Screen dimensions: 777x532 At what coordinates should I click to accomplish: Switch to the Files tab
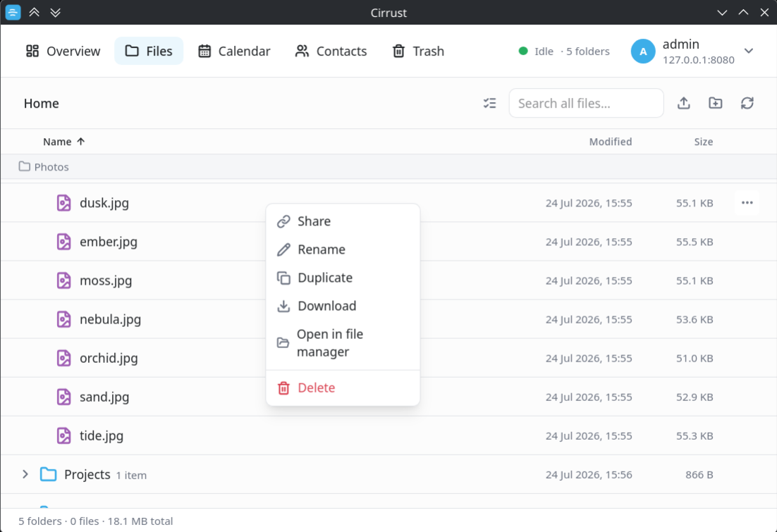coord(149,51)
